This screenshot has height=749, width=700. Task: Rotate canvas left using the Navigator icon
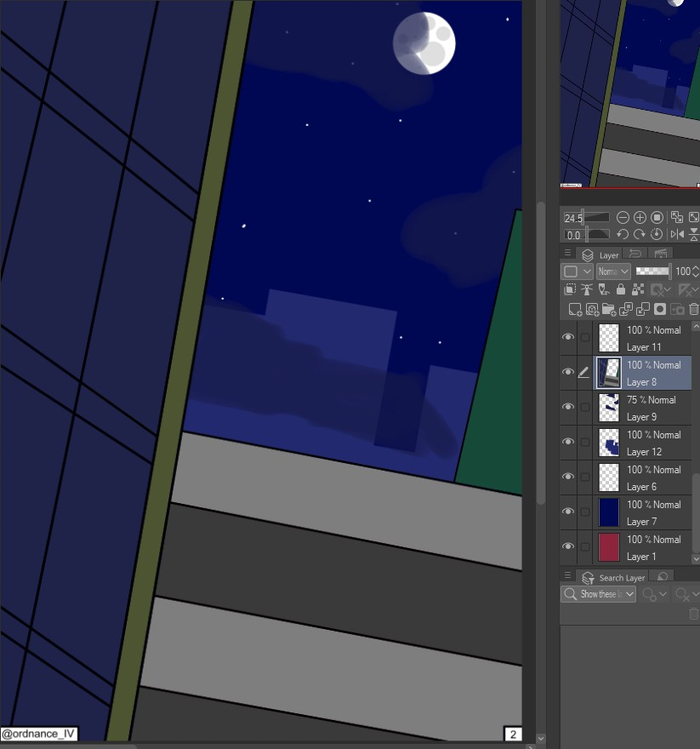point(623,234)
